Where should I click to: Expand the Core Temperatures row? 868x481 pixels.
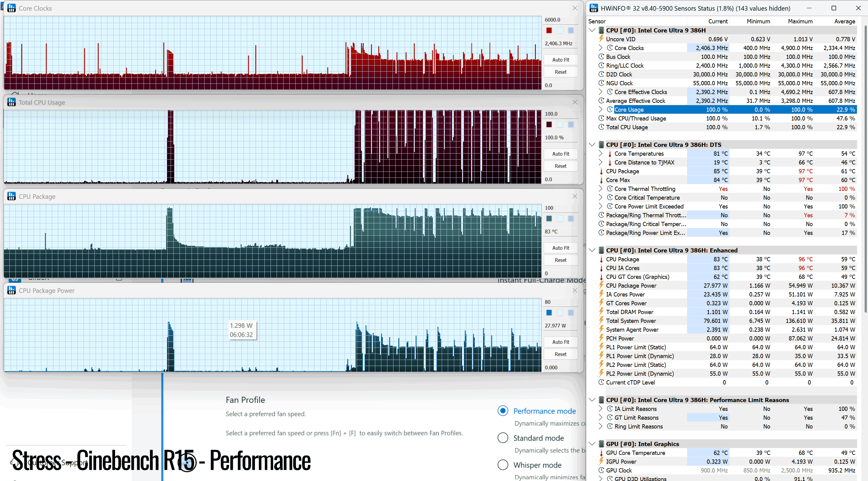click(x=601, y=153)
